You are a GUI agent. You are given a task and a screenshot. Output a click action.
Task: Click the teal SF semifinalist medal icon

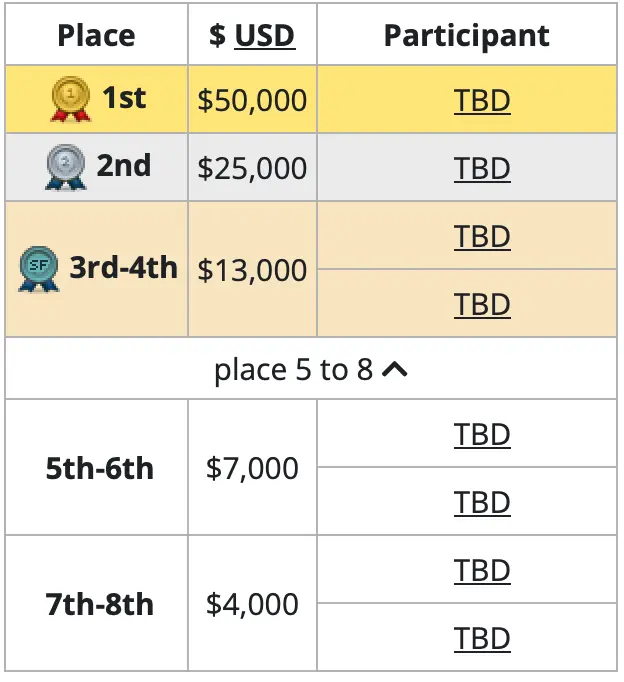point(39,269)
